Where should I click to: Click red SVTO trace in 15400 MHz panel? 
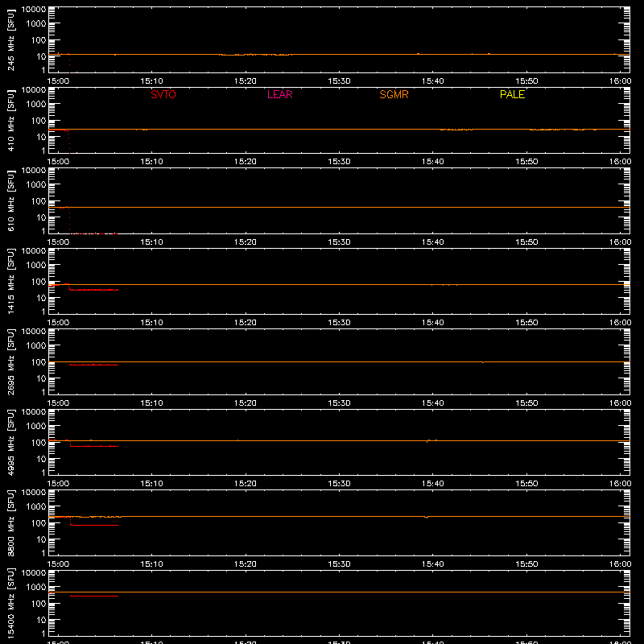coord(94,596)
